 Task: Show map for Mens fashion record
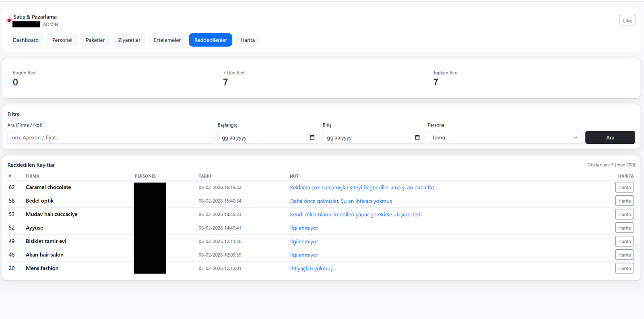point(624,268)
